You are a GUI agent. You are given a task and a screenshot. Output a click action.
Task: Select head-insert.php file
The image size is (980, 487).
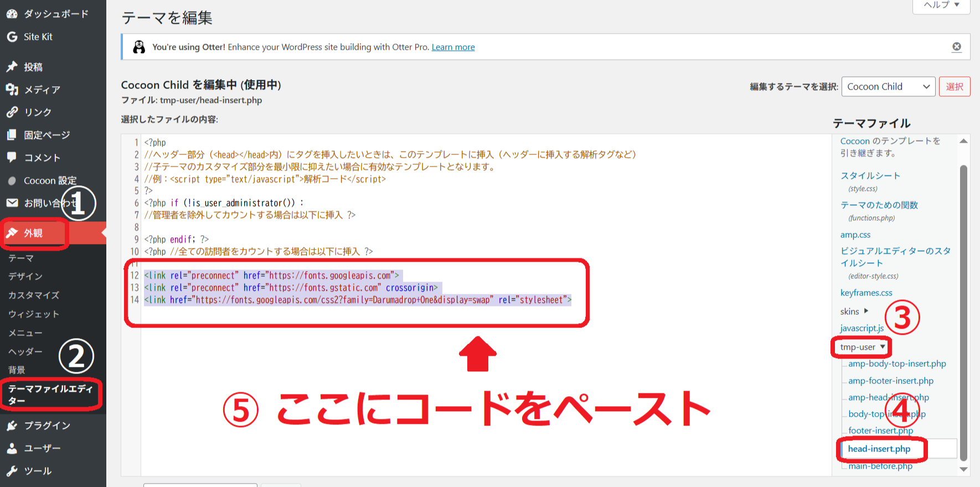tap(879, 449)
